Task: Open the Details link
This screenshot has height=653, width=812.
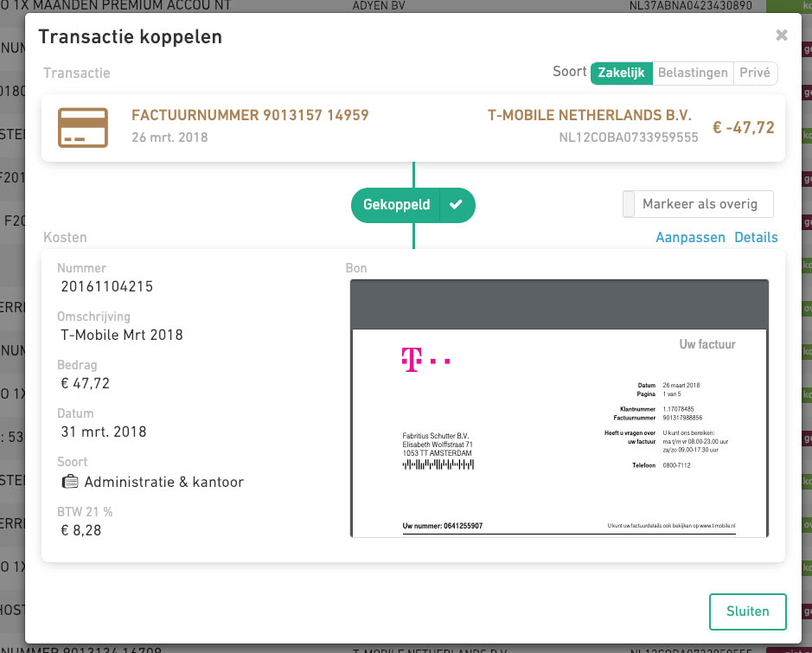Action: pyautogui.click(x=756, y=237)
